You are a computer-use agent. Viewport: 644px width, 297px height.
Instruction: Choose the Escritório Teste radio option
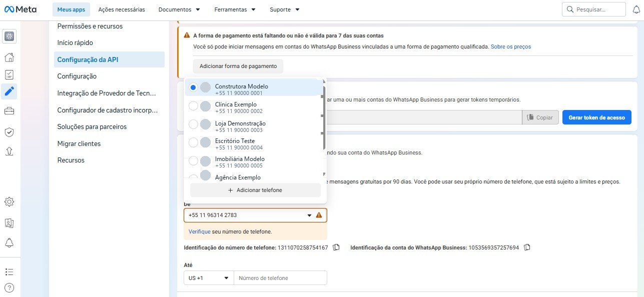point(193,143)
